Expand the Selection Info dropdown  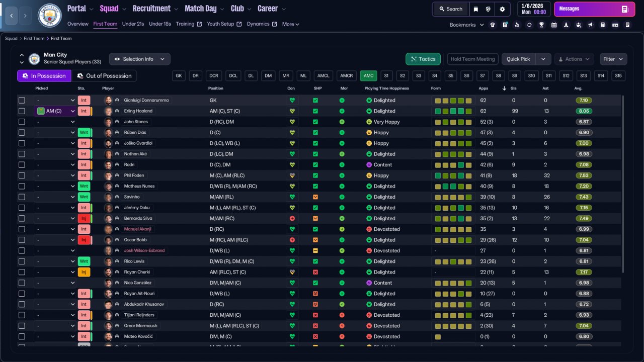click(x=139, y=59)
